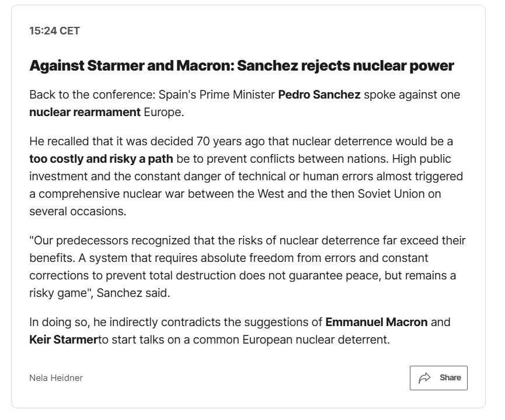Share this liveblog entry
The height and width of the screenshot is (420, 505).
(438, 377)
